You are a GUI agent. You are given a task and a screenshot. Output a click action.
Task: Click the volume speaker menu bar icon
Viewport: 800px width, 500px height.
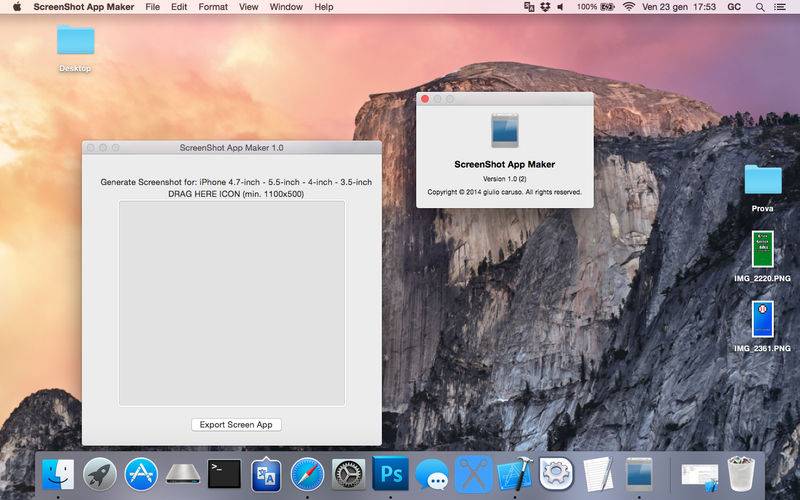[x=561, y=7]
